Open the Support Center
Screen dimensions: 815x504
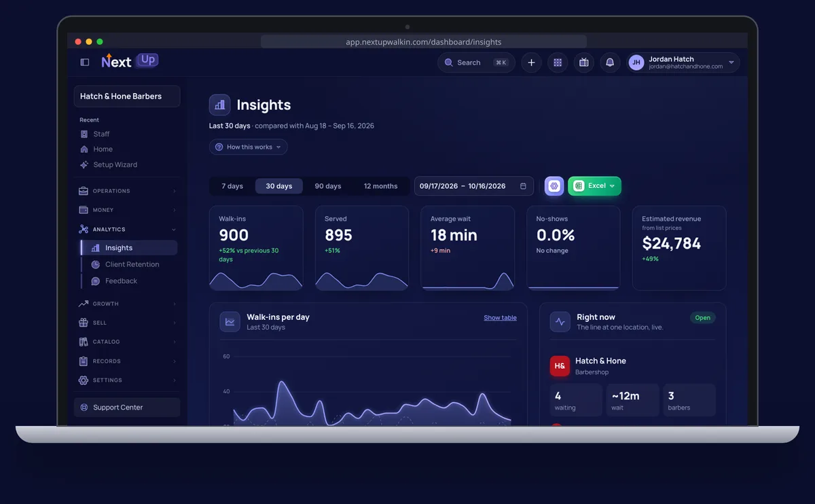(127, 408)
